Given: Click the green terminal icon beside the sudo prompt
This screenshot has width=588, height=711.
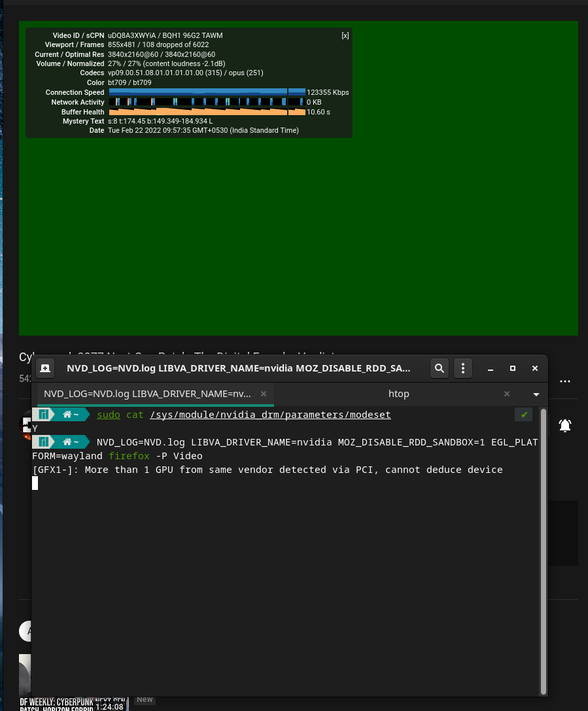Looking at the screenshot, I should click(44, 414).
